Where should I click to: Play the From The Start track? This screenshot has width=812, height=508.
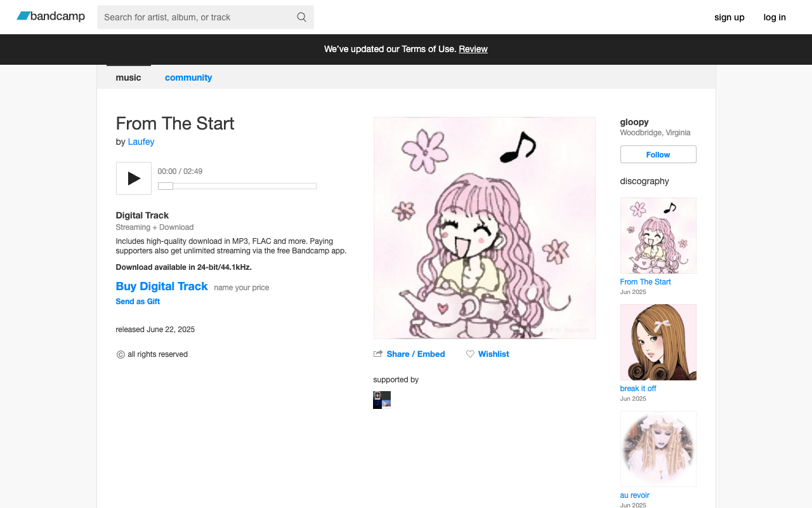point(134,178)
